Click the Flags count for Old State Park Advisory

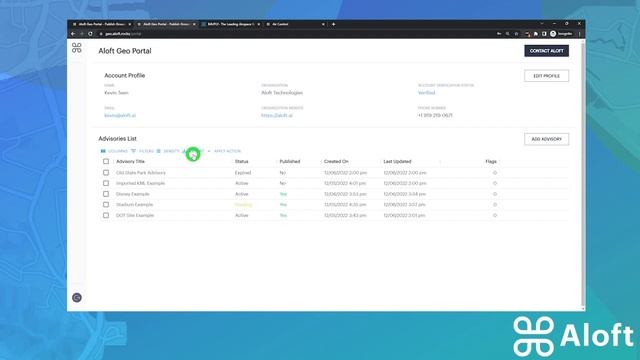(x=495, y=173)
